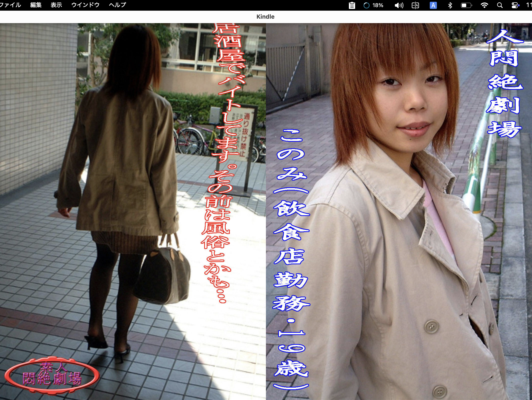This screenshot has width=532, height=400.
Task: Click the Kindle window title bar
Action: 266,17
